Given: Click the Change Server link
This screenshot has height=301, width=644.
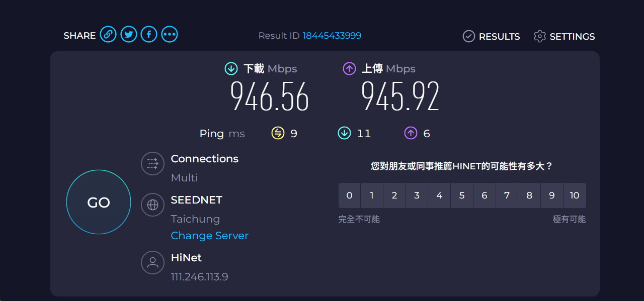Looking at the screenshot, I should point(210,236).
